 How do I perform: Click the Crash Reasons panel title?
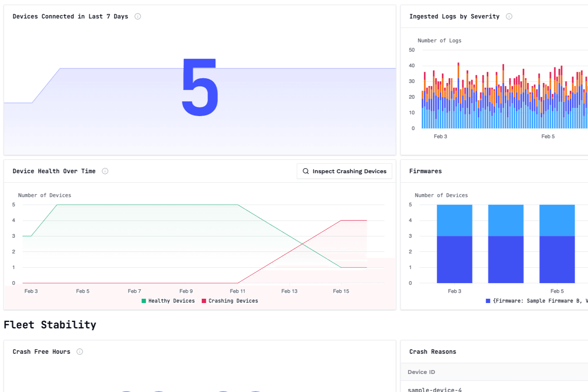click(432, 352)
